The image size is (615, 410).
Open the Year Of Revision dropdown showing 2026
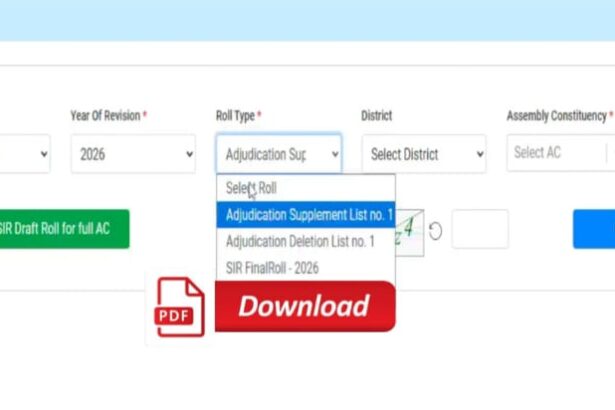[x=132, y=154]
